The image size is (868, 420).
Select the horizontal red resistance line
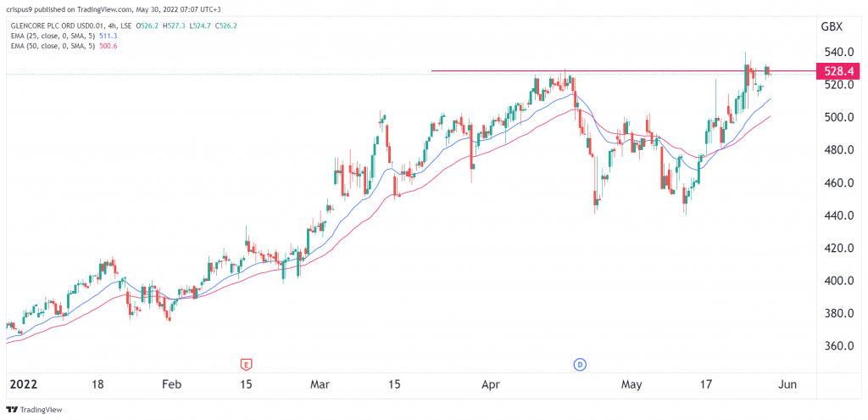point(623,71)
